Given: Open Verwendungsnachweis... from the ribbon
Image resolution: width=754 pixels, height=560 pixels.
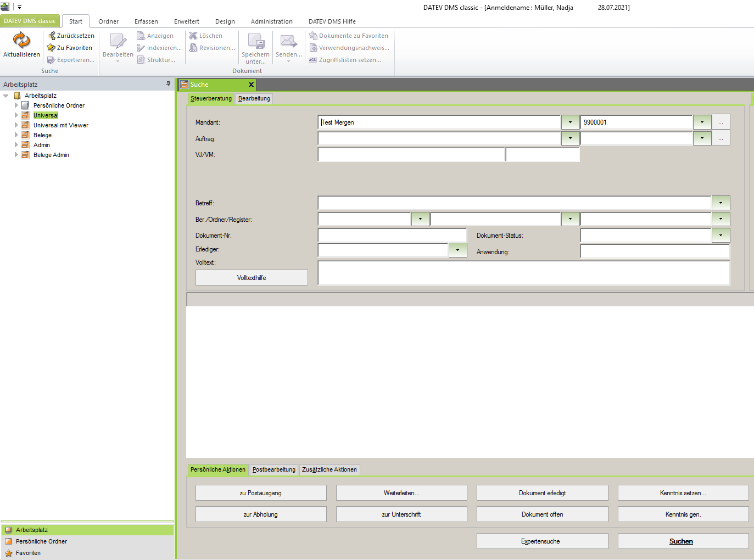Looking at the screenshot, I should pos(349,48).
